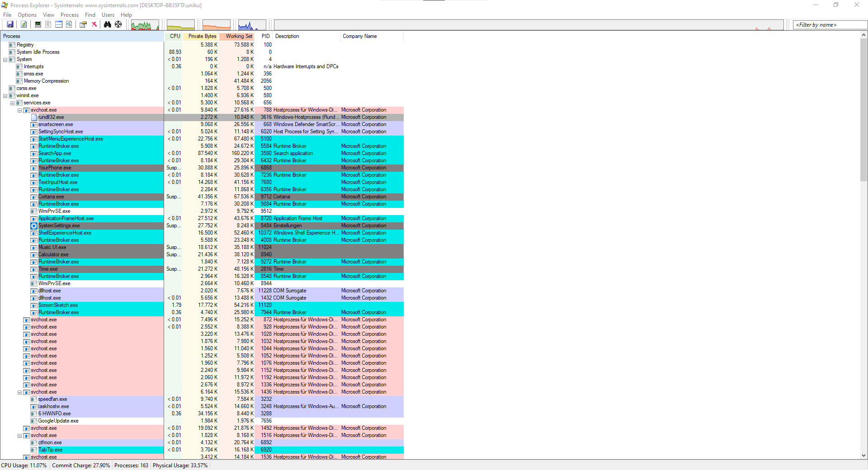Click the vertical scrollbar thumb
868x470 pixels.
point(863,110)
